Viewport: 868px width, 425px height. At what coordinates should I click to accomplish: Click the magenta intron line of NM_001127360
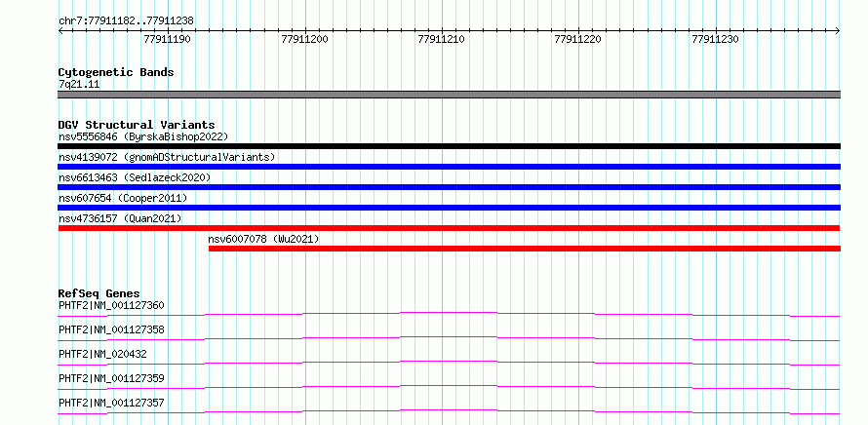click(x=449, y=314)
